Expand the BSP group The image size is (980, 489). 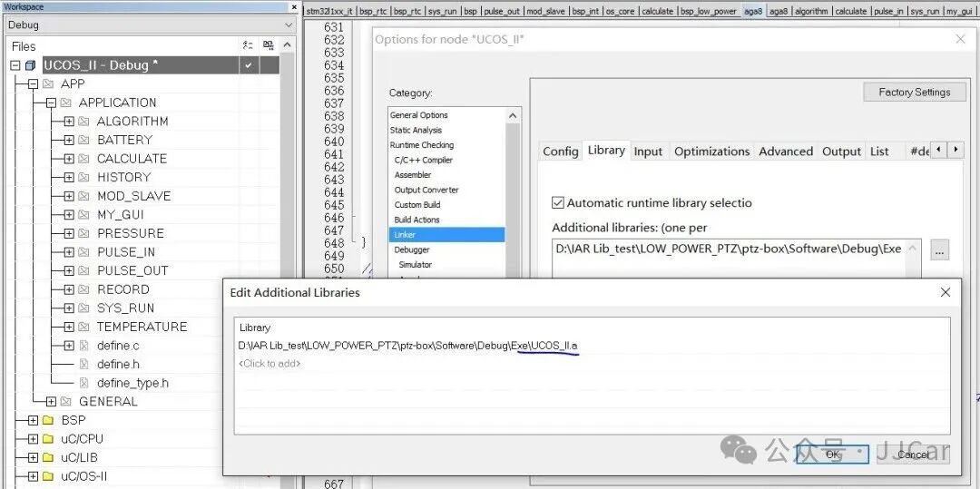point(34,420)
